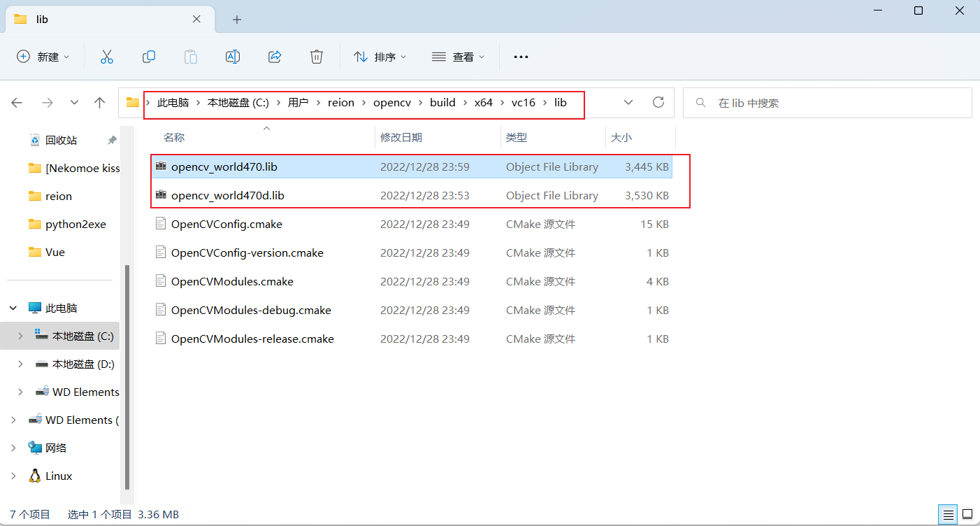
Task: Expand the 本地磁盘 (C:) tree node
Action: tap(21, 336)
